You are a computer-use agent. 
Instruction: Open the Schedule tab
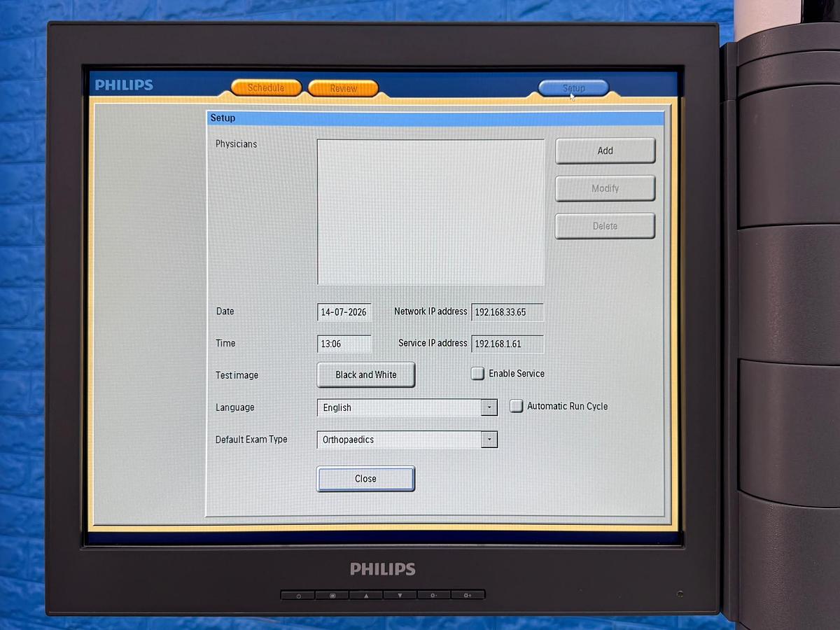[266, 88]
